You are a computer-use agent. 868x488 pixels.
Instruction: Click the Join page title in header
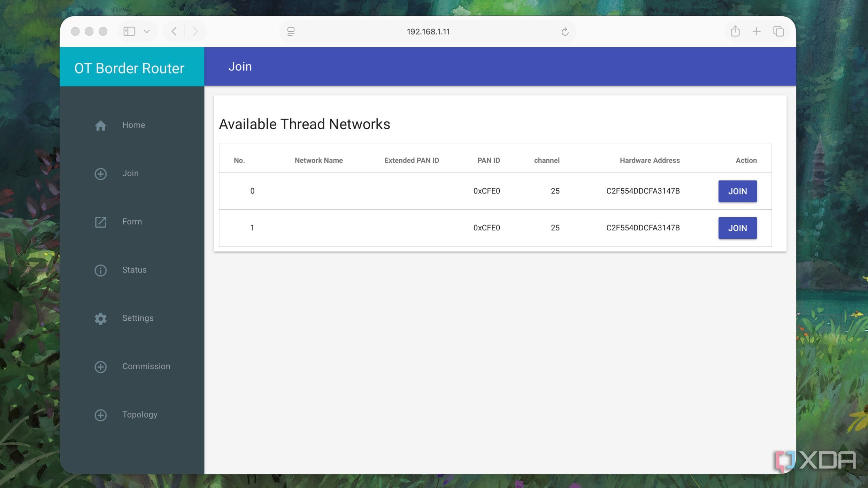coord(240,67)
